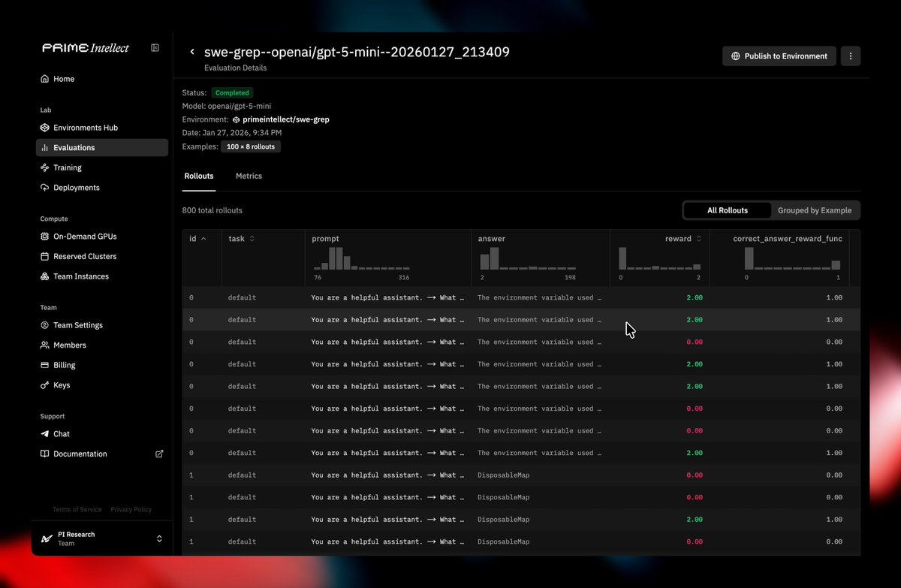
Task: Open Privacy Policy link
Action: tap(131, 510)
